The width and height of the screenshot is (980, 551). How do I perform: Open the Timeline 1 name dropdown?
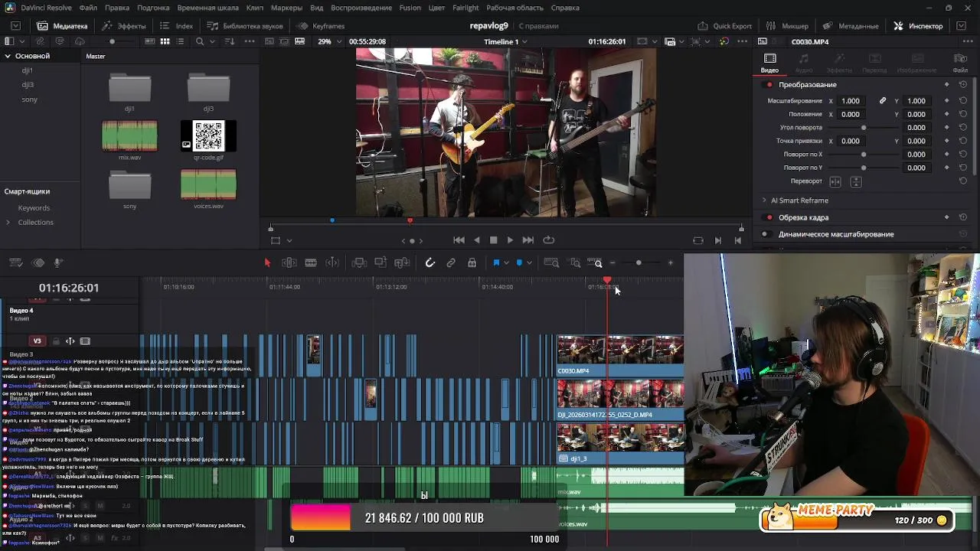point(526,41)
